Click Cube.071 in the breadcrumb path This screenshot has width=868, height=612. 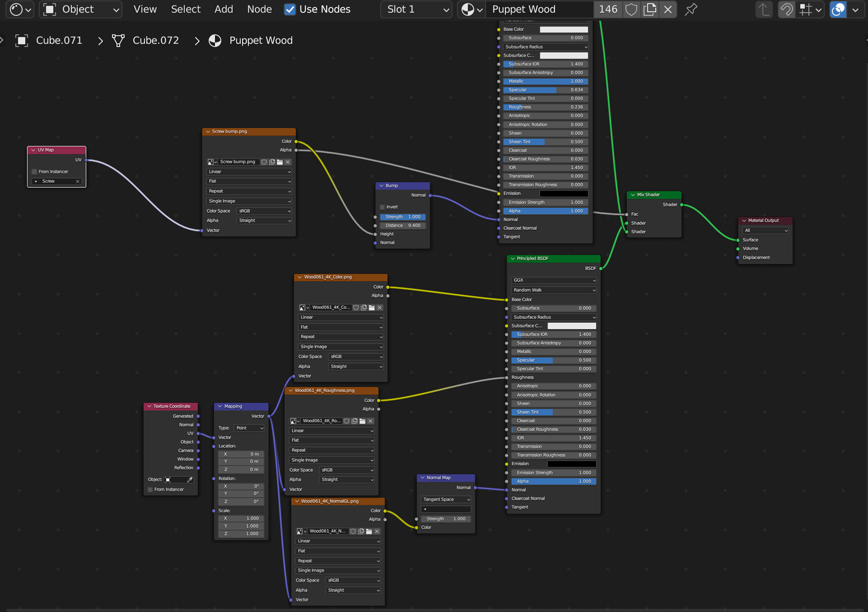point(59,40)
